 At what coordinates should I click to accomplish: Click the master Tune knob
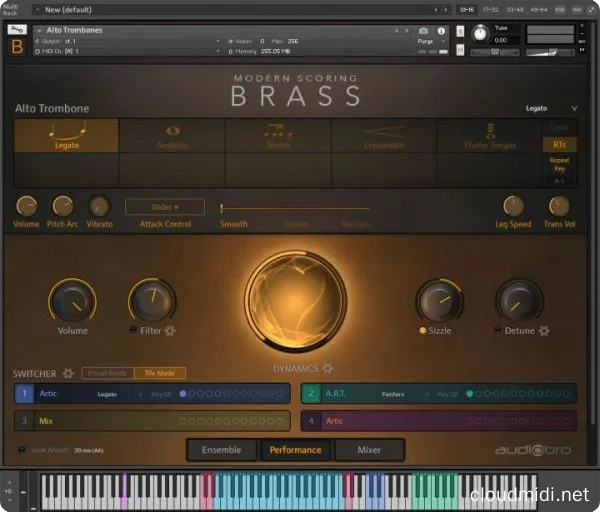click(480, 34)
